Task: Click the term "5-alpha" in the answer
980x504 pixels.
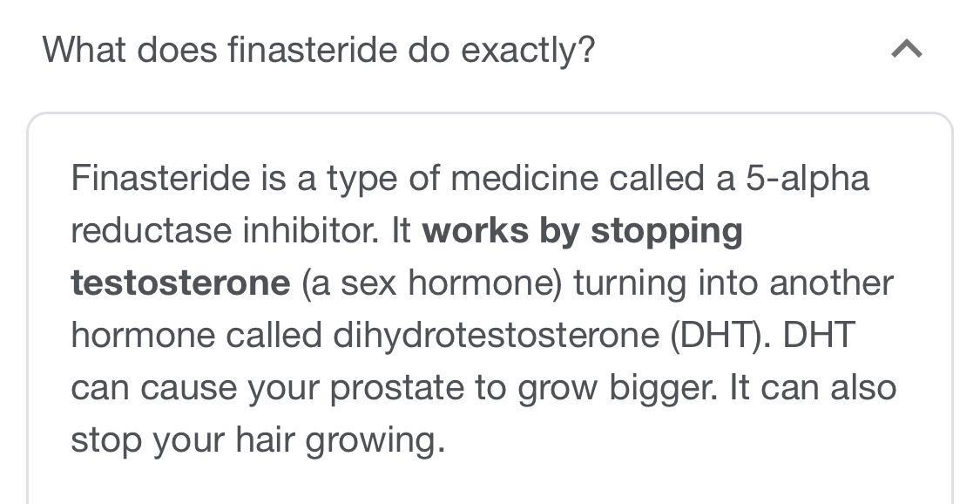Action: pos(808,179)
